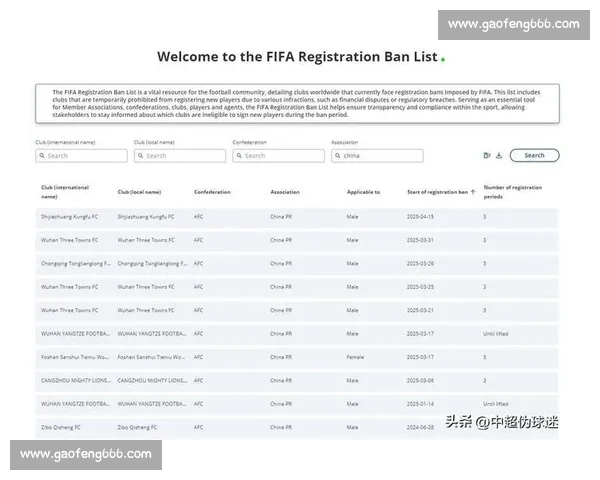The height and width of the screenshot is (480, 600).
Task: Select CANGZHOU MIGHTY LIONS international name cell
Action: (76, 380)
